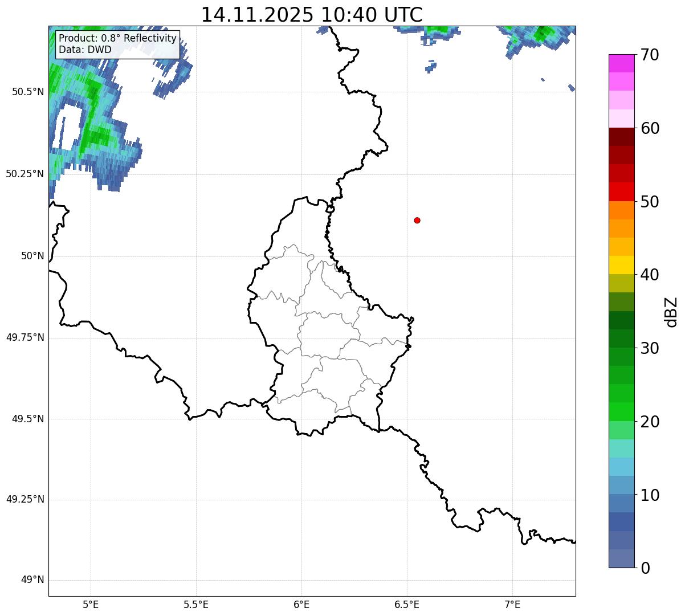Viewport: 685px width, 616px height.
Task: Click the colorbar tick label 0
Action: (x=645, y=568)
